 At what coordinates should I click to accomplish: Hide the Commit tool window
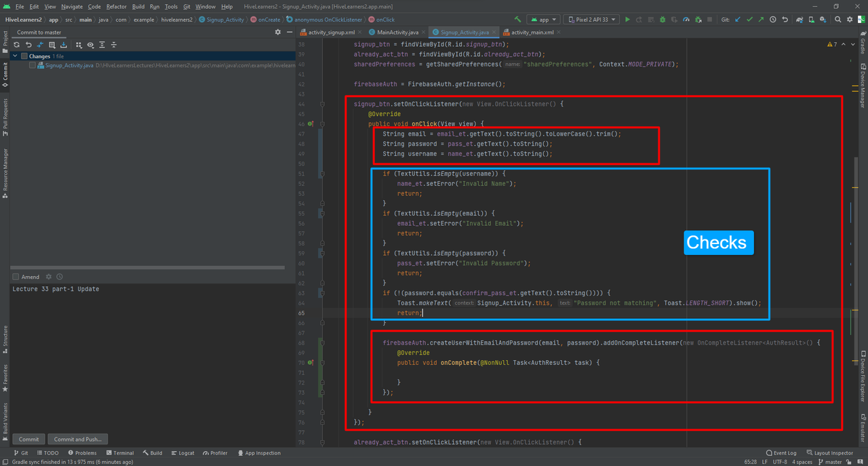pyautogui.click(x=290, y=32)
